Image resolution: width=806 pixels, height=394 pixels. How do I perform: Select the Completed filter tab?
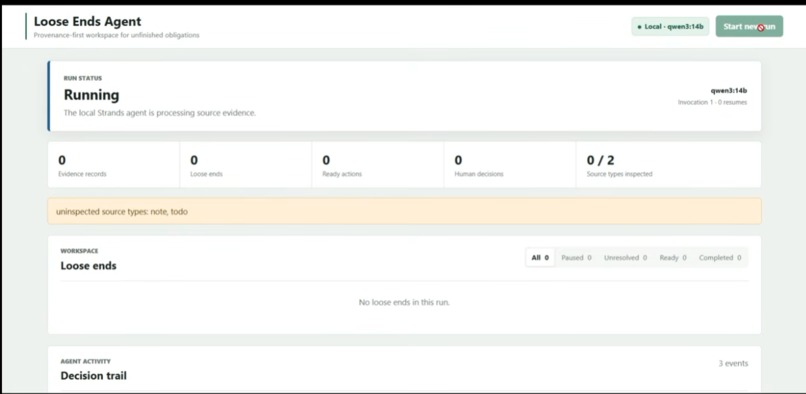(720, 258)
